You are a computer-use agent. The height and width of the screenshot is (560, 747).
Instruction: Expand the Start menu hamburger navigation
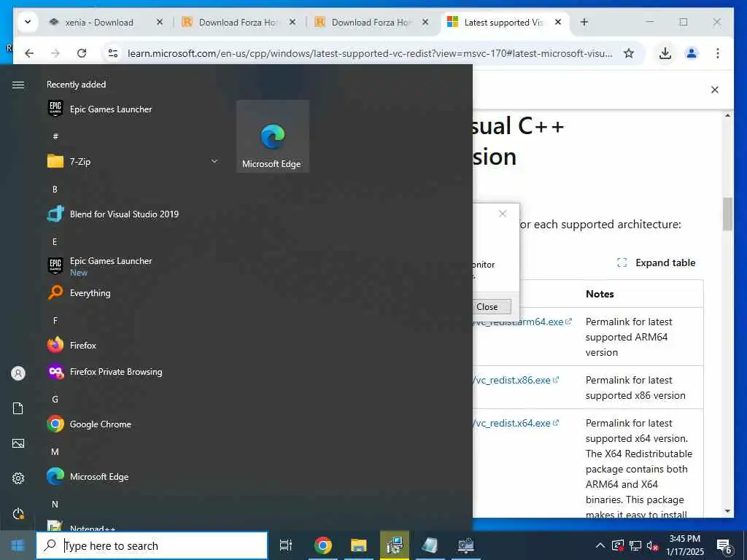[x=18, y=85]
